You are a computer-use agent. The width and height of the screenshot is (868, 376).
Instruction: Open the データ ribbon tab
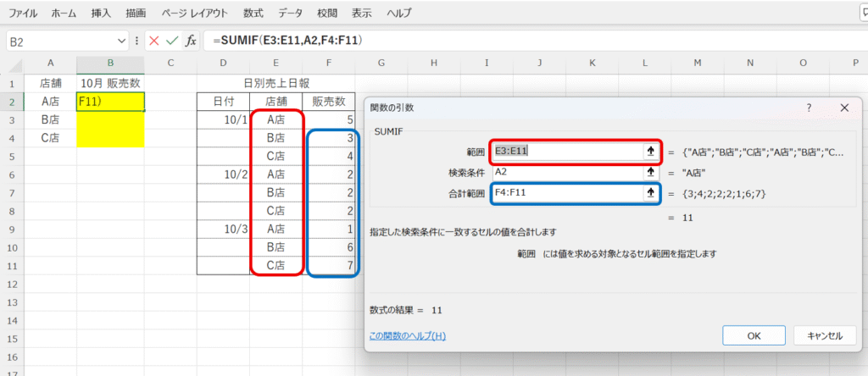[290, 14]
